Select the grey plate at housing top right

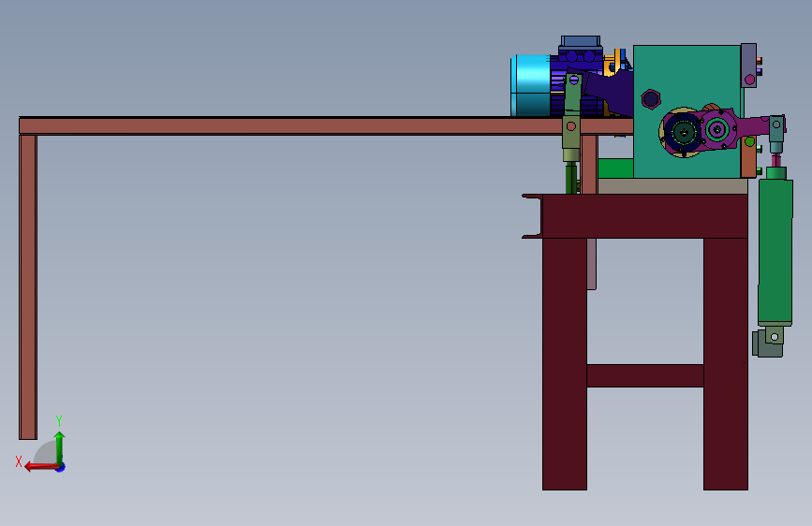pos(749,66)
